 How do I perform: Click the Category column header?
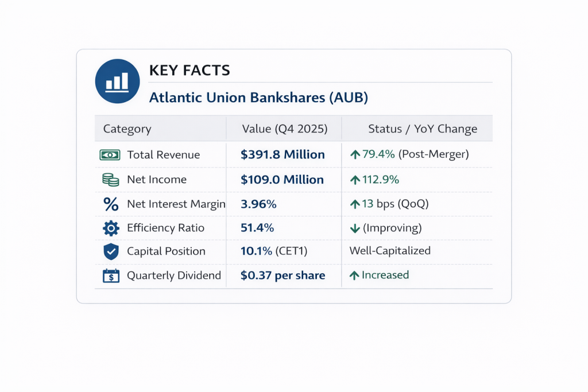tap(127, 129)
